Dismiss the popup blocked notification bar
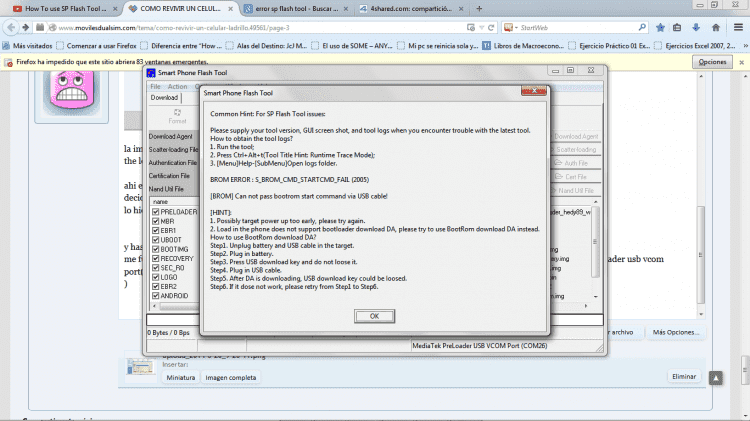The image size is (750, 421). pyautogui.click(x=741, y=62)
